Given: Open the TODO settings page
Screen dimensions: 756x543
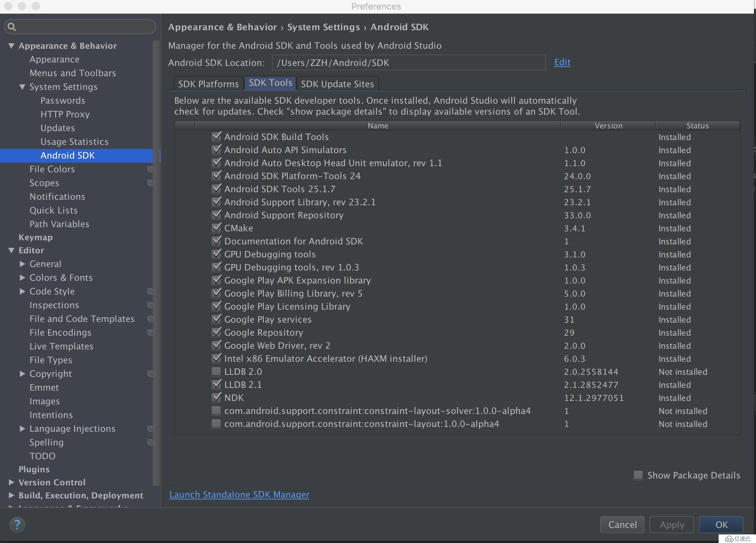Looking at the screenshot, I should point(43,456).
